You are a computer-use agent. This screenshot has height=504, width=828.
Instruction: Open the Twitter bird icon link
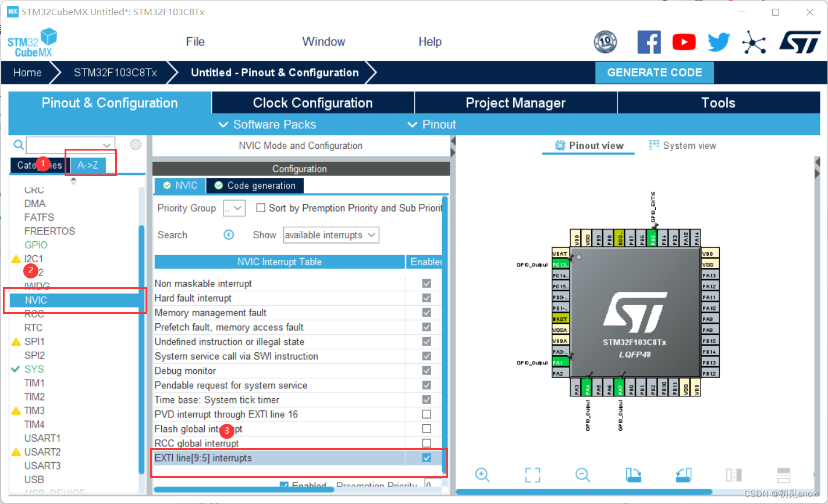pyautogui.click(x=719, y=42)
